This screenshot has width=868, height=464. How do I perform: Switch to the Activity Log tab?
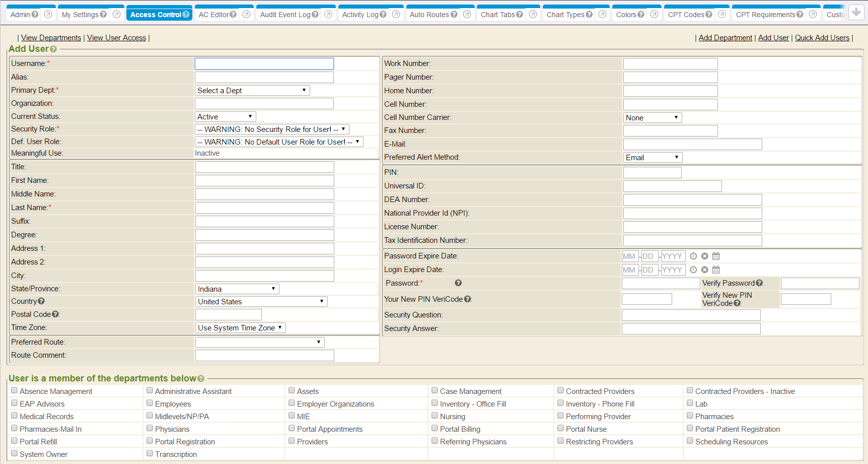[x=360, y=15]
